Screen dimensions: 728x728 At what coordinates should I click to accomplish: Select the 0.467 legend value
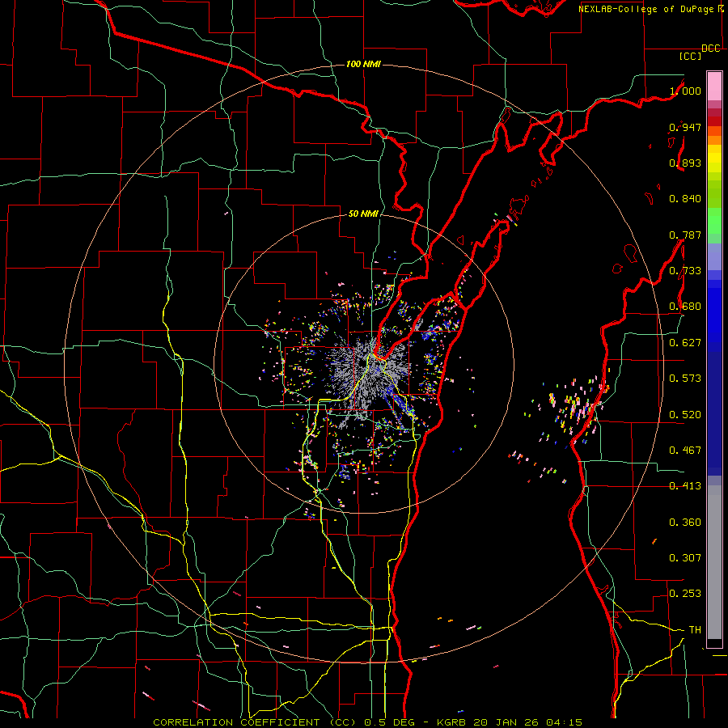(685, 451)
